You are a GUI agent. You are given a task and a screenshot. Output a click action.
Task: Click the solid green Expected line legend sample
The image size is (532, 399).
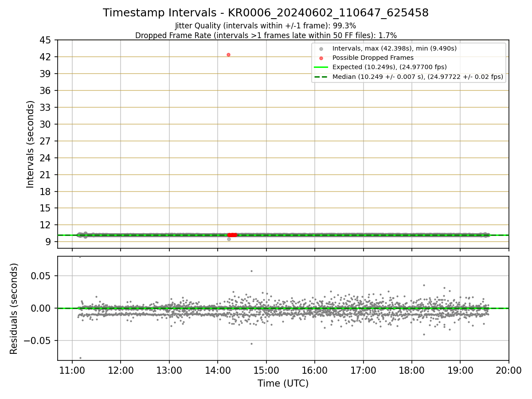click(321, 67)
